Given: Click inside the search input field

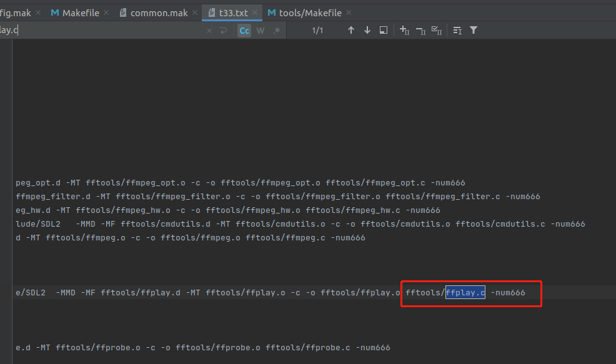Looking at the screenshot, I should [x=106, y=31].
